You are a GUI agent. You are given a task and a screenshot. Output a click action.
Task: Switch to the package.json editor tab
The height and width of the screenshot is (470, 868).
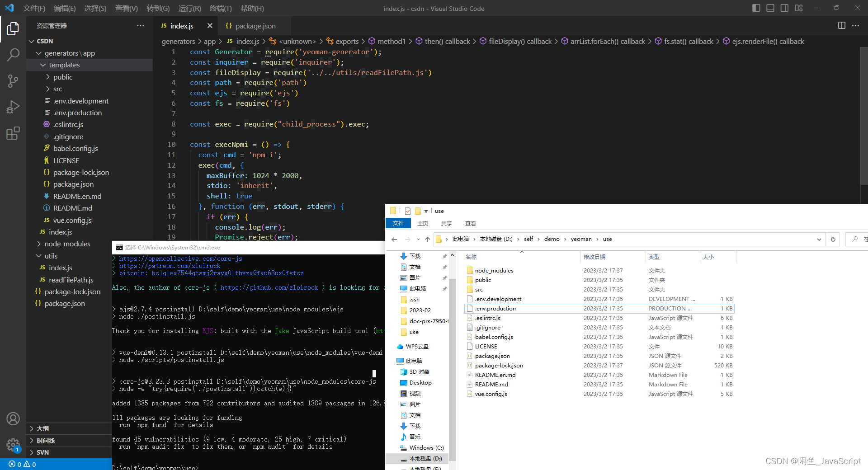coord(254,26)
